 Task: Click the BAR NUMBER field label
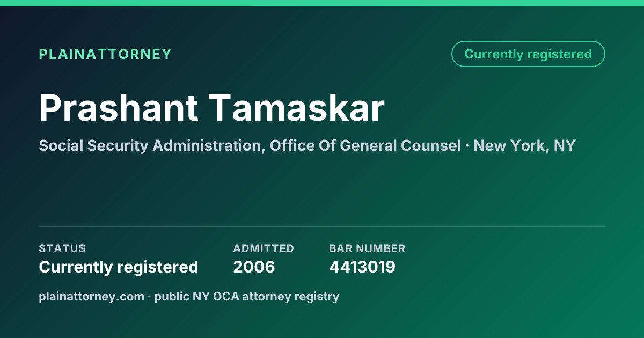tap(367, 248)
